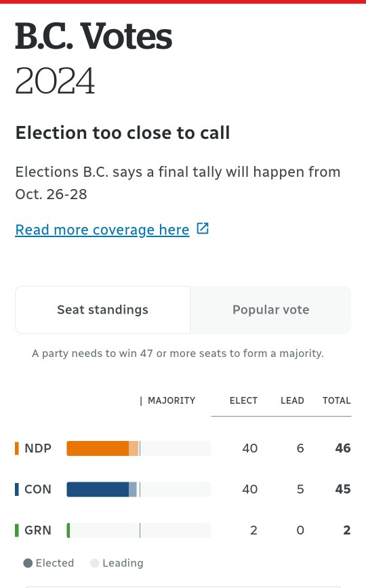The width and height of the screenshot is (366, 588).
Task: Open the Read more coverage here link
Action: [102, 230]
